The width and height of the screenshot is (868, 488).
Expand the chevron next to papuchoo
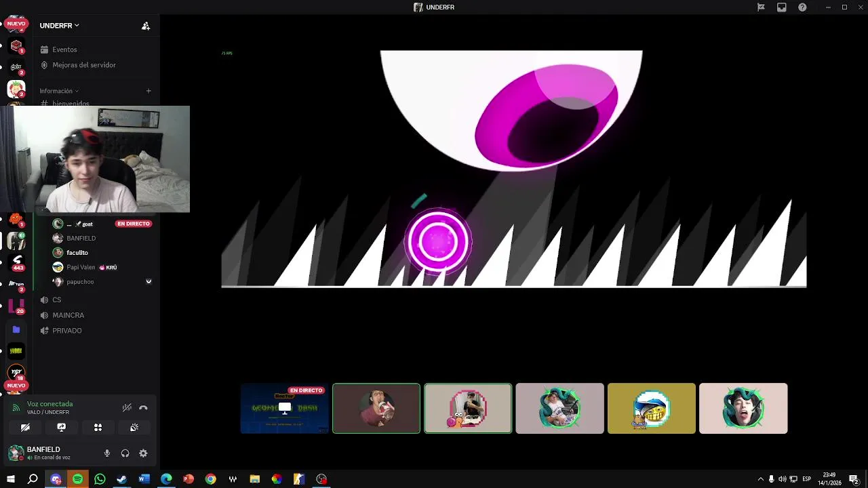(x=149, y=281)
